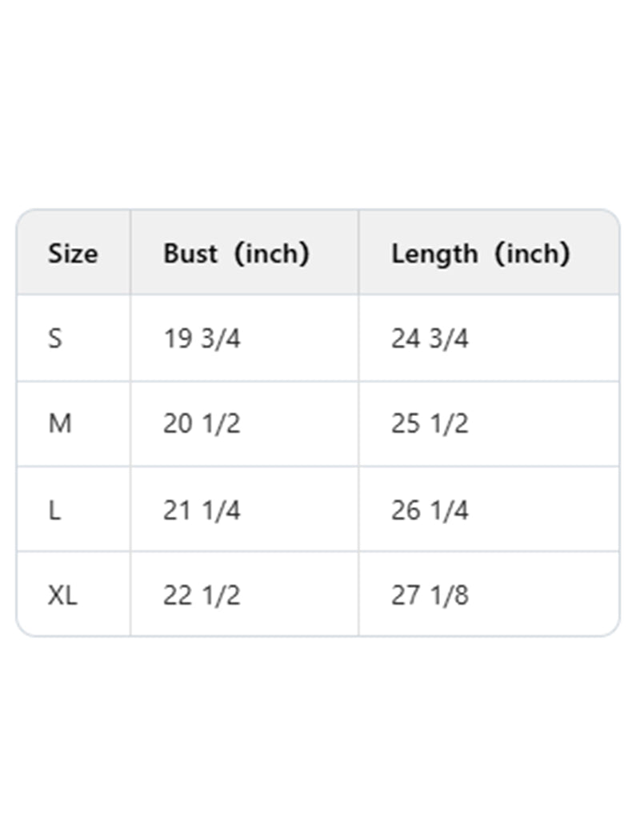640x840 pixels.
Task: Click the word Length in the header
Action: [x=433, y=254]
